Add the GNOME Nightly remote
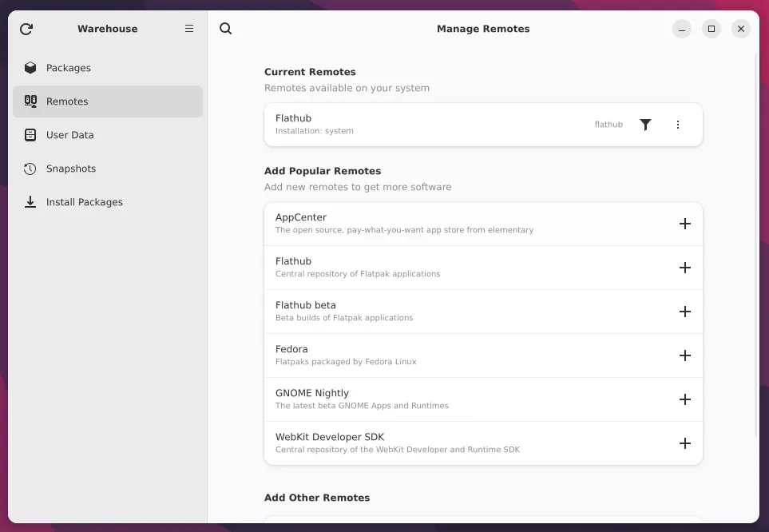 coord(684,399)
